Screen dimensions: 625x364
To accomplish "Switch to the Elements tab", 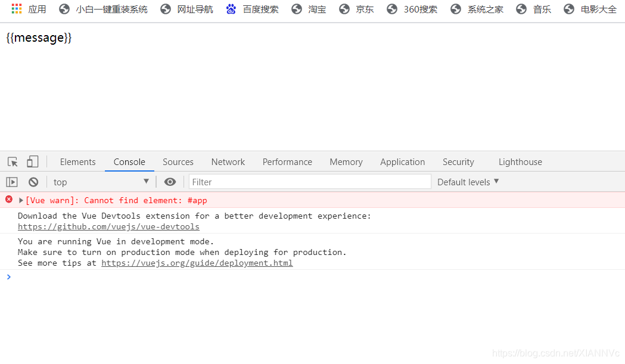I will click(77, 161).
